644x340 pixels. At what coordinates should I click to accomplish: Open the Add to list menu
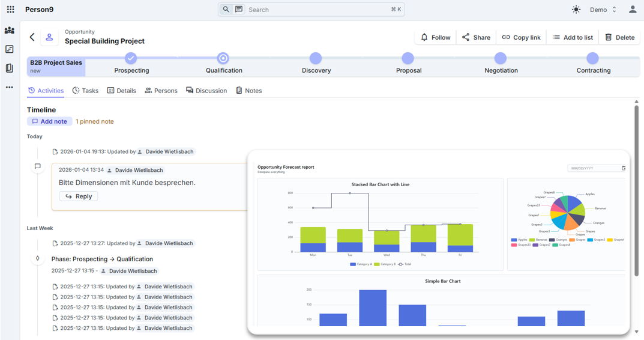pos(573,37)
